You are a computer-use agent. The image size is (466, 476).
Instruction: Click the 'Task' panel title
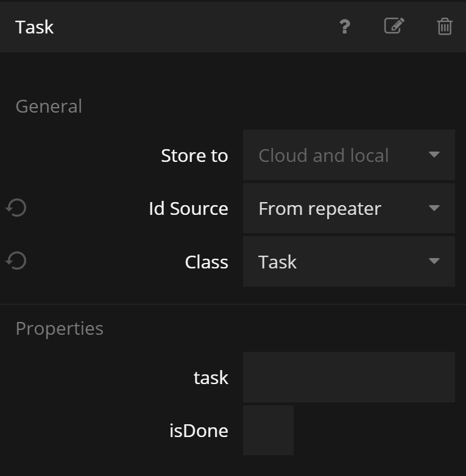point(35,27)
